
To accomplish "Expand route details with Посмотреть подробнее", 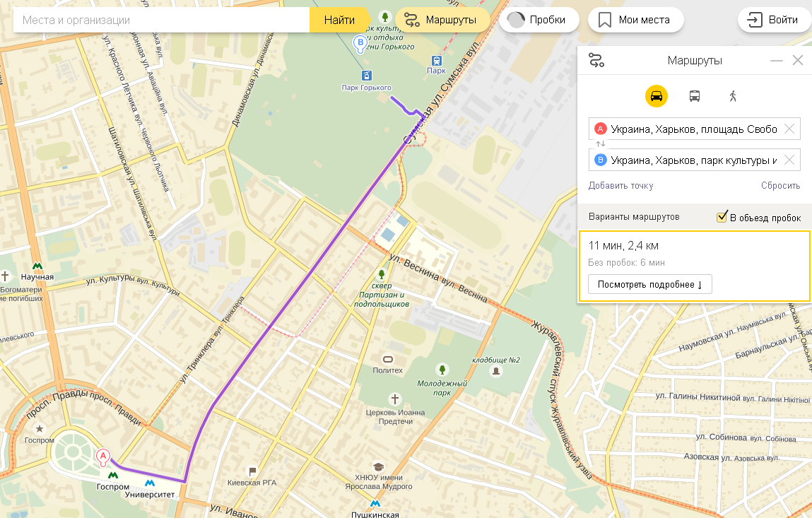I will [650, 284].
